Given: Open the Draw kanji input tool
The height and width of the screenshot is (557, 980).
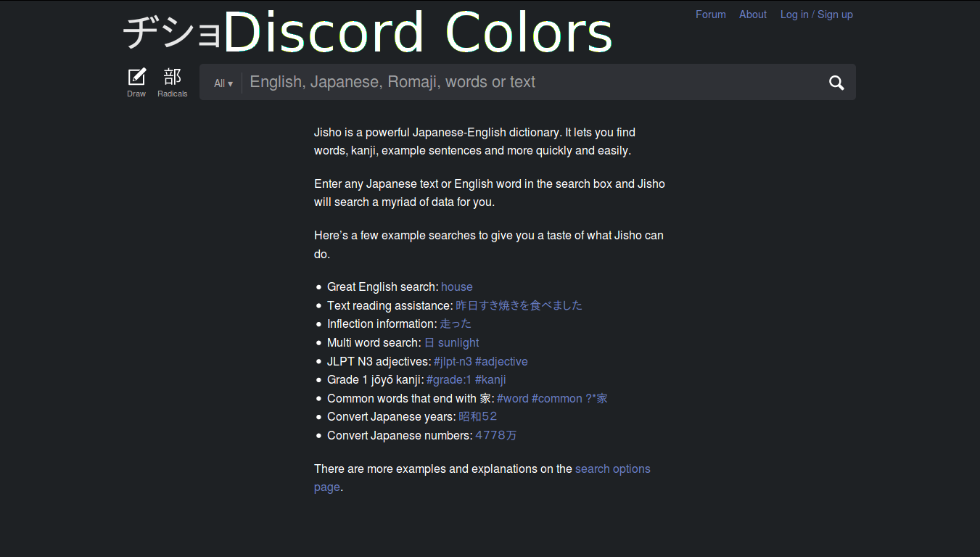Looking at the screenshot, I should [x=136, y=83].
